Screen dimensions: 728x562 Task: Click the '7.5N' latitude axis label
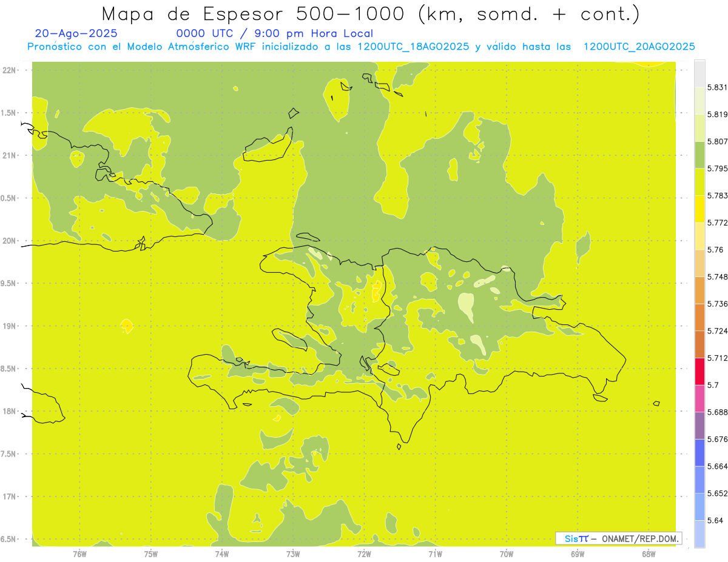(x=7, y=454)
